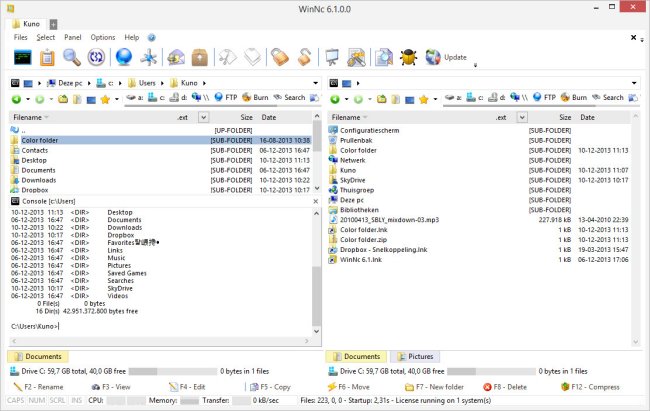
Task: Open the console terminal toolbar icon
Action: 21,57
